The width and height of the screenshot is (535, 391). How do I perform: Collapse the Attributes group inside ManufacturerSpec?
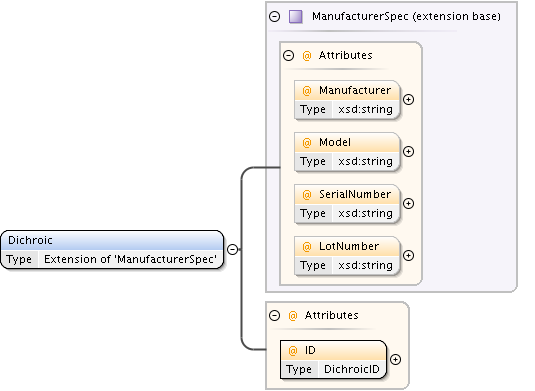[289, 55]
